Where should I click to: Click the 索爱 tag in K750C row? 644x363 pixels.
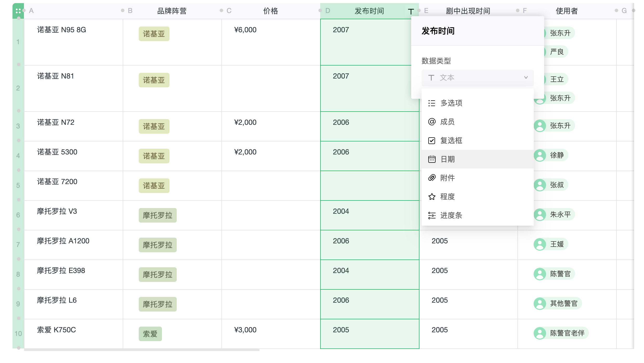[150, 334]
